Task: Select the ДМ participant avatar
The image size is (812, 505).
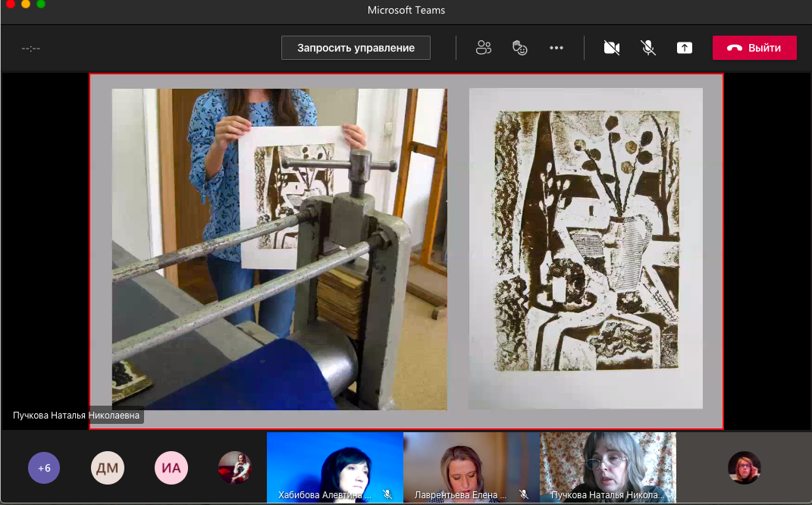Action: pos(108,468)
